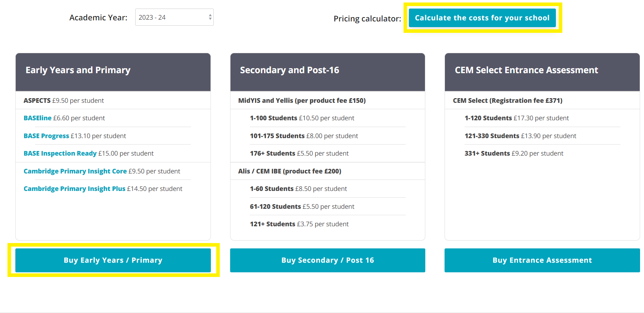
Task: Click the CEM Select Registration fee row
Action: click(507, 101)
